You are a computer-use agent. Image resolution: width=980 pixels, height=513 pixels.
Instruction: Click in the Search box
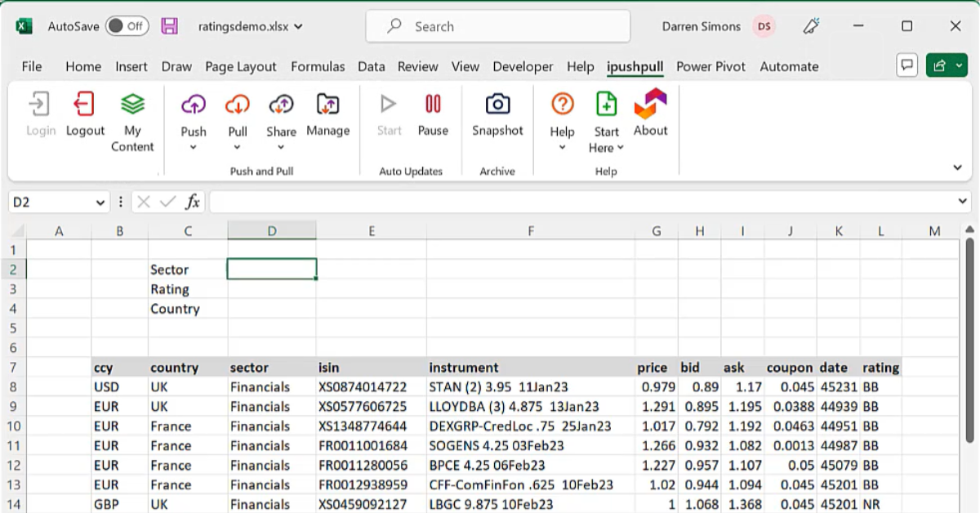498,26
